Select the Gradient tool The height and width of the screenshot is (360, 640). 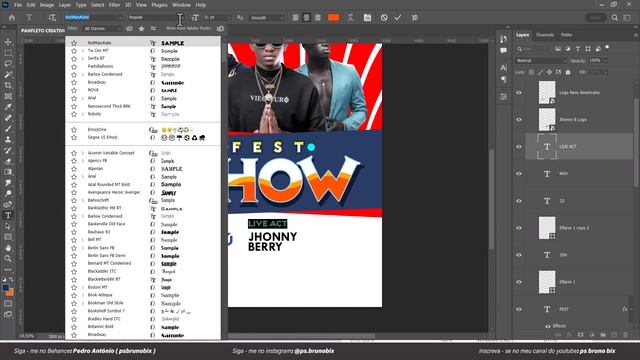tap(8, 172)
